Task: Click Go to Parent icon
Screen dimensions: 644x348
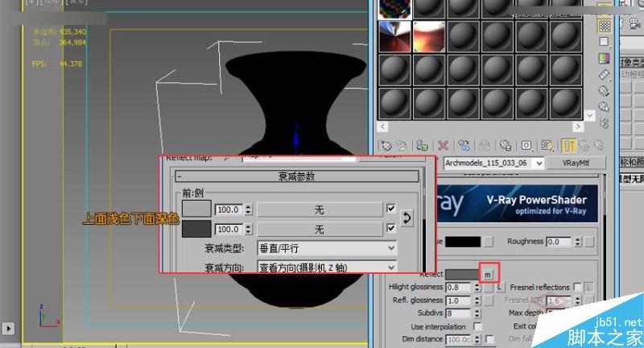Action: 584,146
